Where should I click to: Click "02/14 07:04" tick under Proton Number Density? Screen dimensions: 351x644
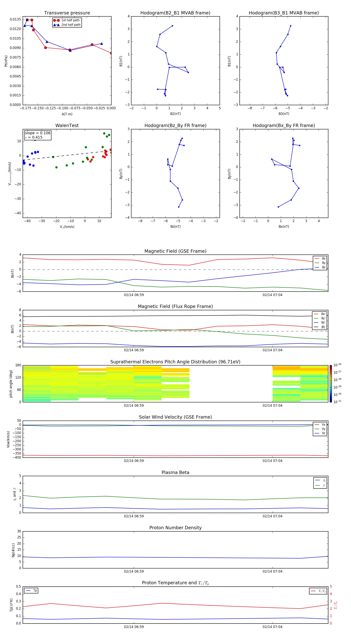pyautogui.click(x=272, y=571)
